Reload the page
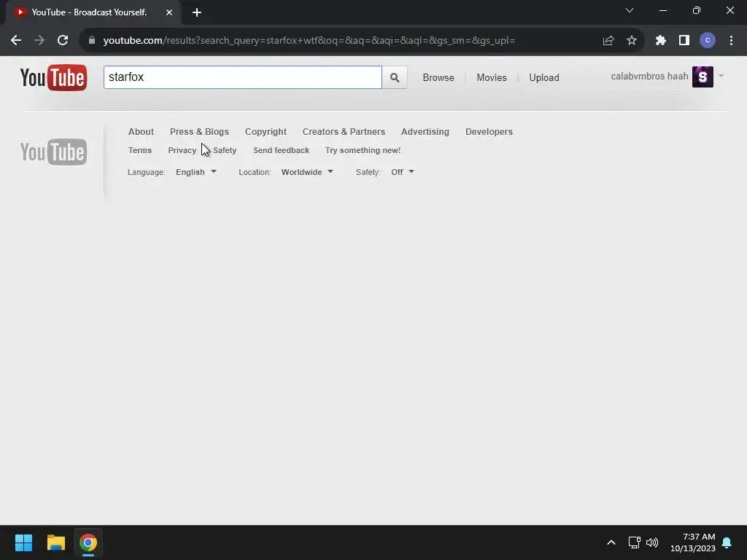 coord(63,41)
